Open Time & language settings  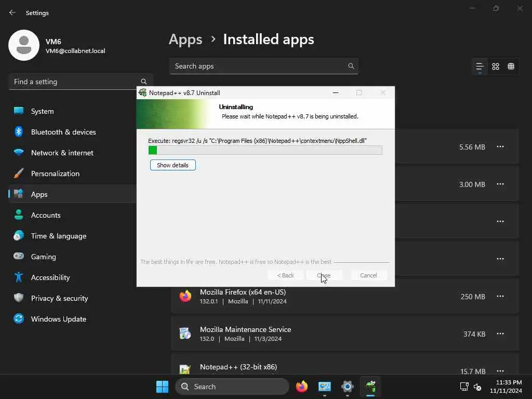pyautogui.click(x=73, y=236)
